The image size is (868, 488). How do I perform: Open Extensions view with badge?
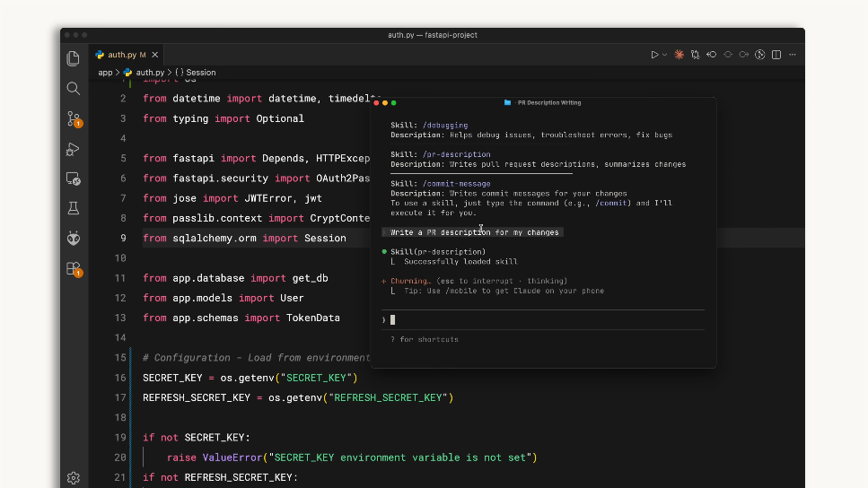(74, 269)
